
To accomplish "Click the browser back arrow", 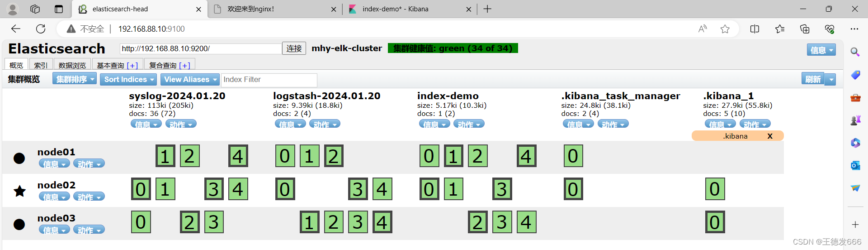I will [16, 29].
